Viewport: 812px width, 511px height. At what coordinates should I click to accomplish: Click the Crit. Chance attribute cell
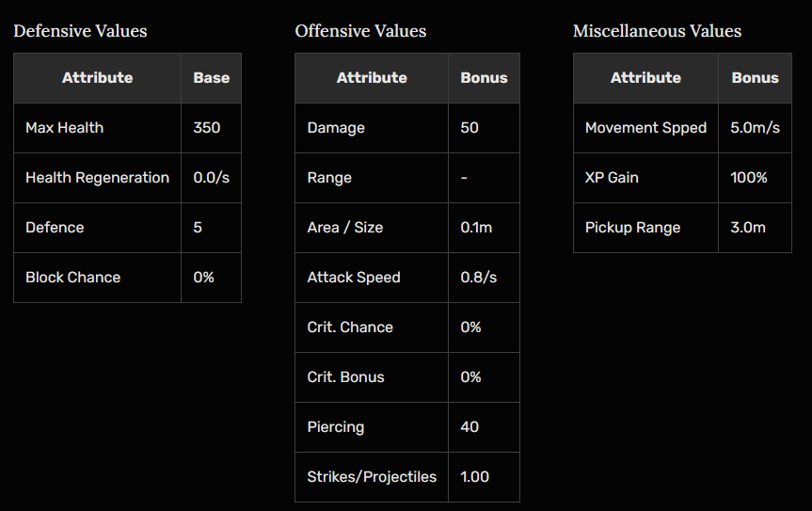(350, 327)
